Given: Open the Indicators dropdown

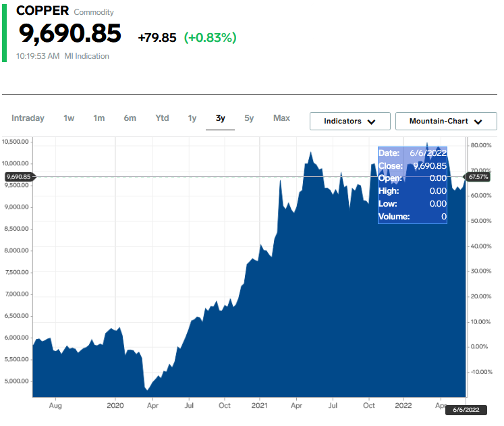Looking at the screenshot, I should pyautogui.click(x=349, y=122).
